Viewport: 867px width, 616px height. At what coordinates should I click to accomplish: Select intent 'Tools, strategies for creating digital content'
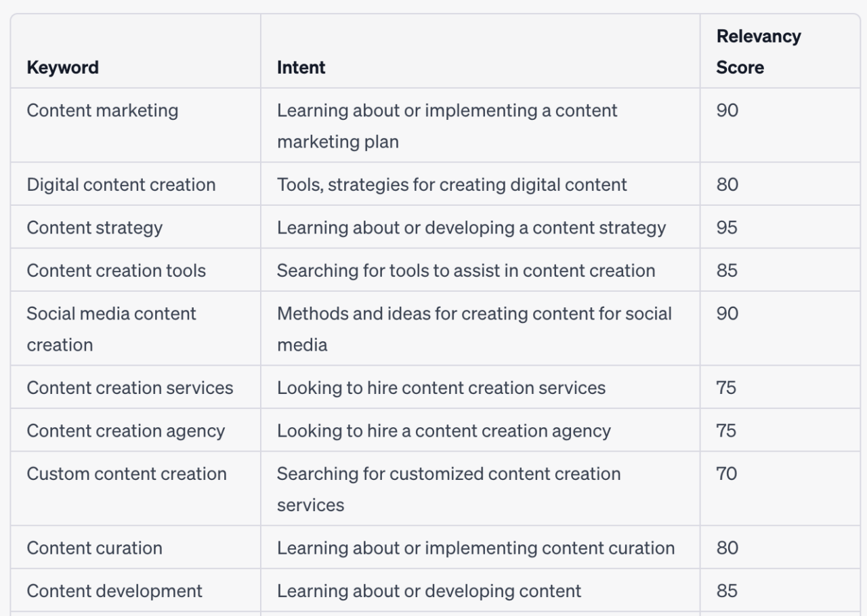(x=452, y=185)
